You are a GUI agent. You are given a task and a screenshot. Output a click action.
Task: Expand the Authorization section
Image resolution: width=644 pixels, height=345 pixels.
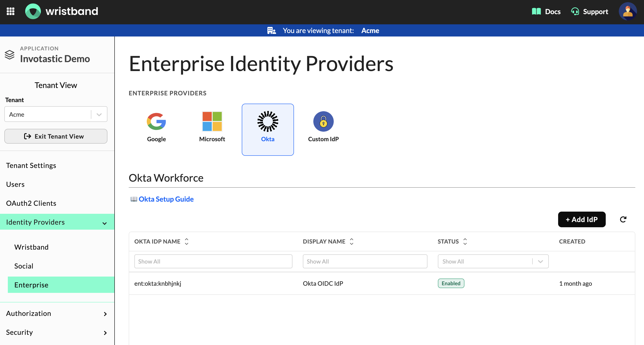click(57, 313)
